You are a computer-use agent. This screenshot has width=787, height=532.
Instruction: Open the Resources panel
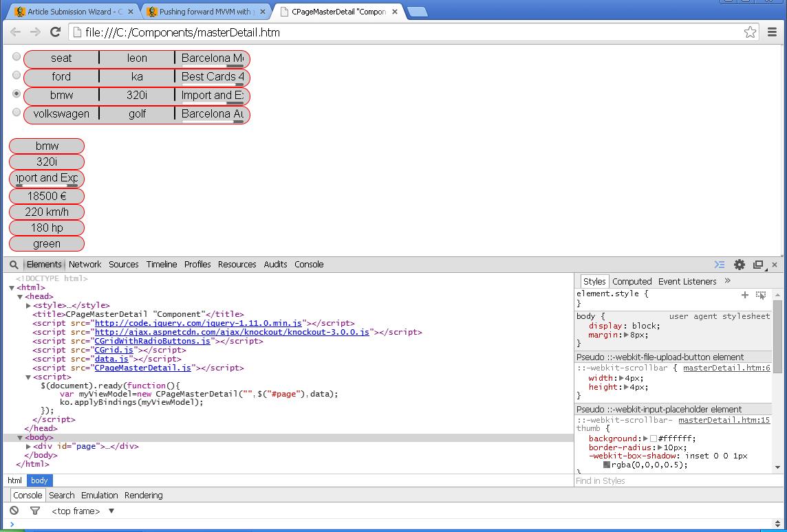237,264
